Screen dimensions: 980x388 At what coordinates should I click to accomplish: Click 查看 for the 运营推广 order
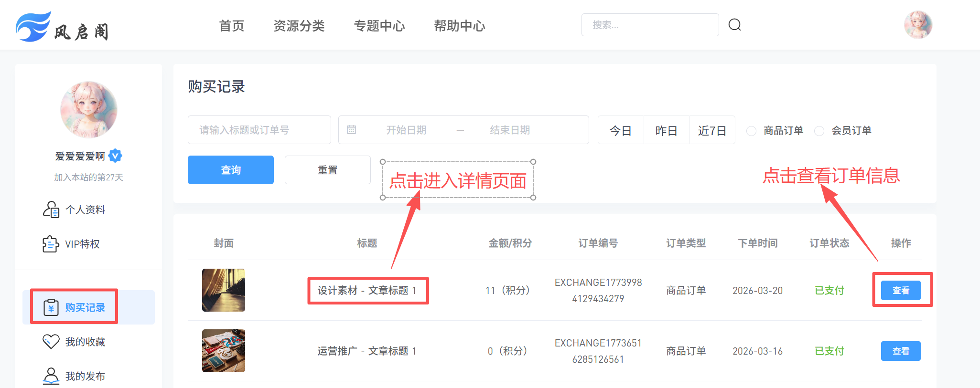900,351
